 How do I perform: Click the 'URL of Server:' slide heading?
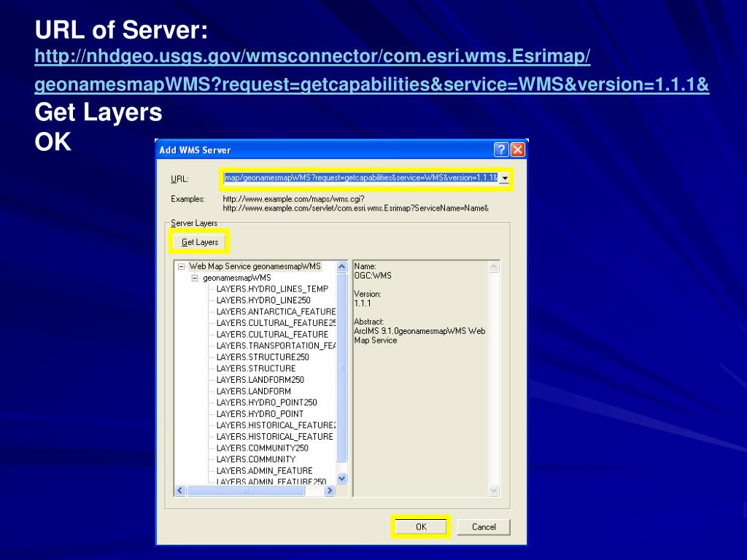click(x=122, y=29)
